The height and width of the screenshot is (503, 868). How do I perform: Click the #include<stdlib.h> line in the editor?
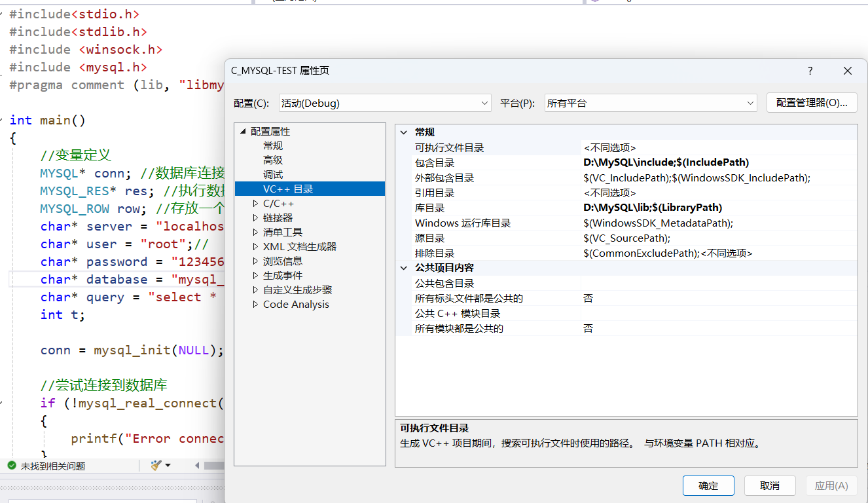[x=78, y=31]
